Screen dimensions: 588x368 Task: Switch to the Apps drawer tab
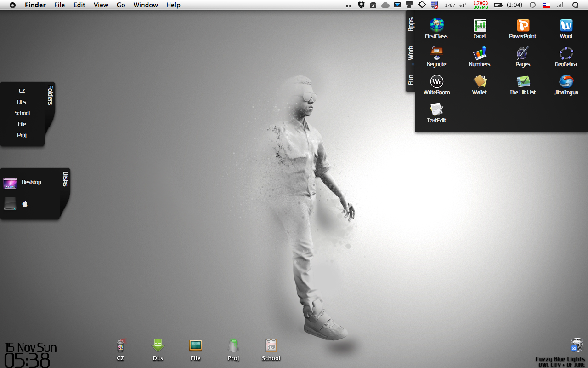(x=411, y=24)
